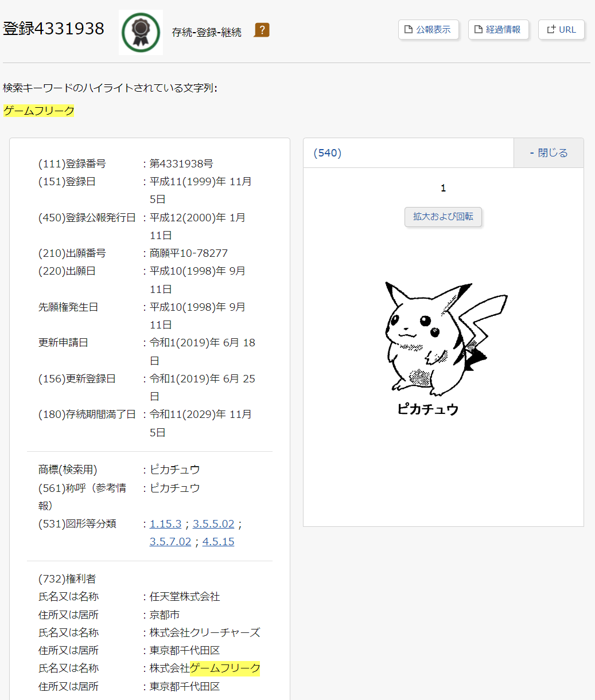Image resolution: width=595 pixels, height=700 pixels.
Task: Click the status text 存続-登録-継続
Action: point(207,32)
